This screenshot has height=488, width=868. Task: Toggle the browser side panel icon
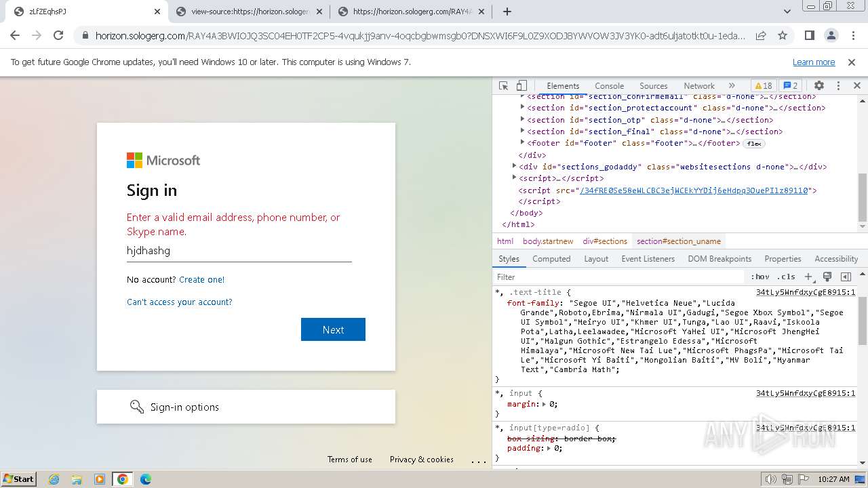click(809, 35)
